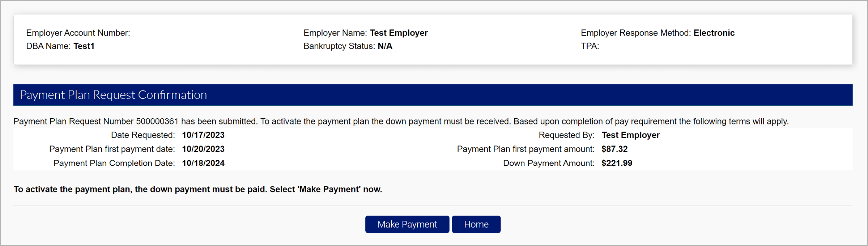Click the DBA Name Test1 value

click(x=84, y=46)
